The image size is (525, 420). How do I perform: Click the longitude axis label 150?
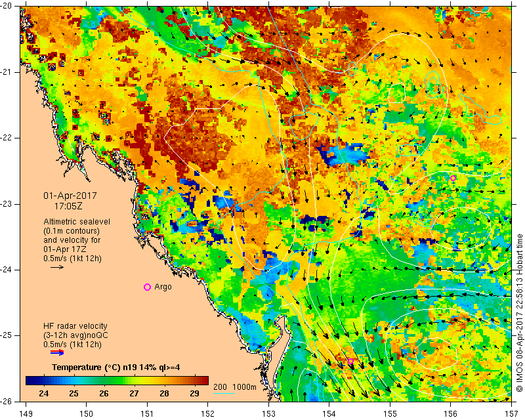tap(87, 413)
